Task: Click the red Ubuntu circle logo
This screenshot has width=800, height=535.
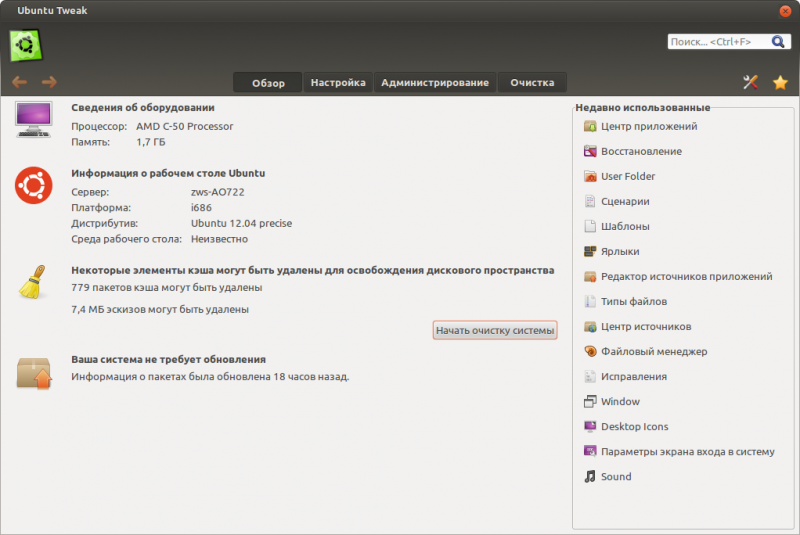Action: coord(34,185)
